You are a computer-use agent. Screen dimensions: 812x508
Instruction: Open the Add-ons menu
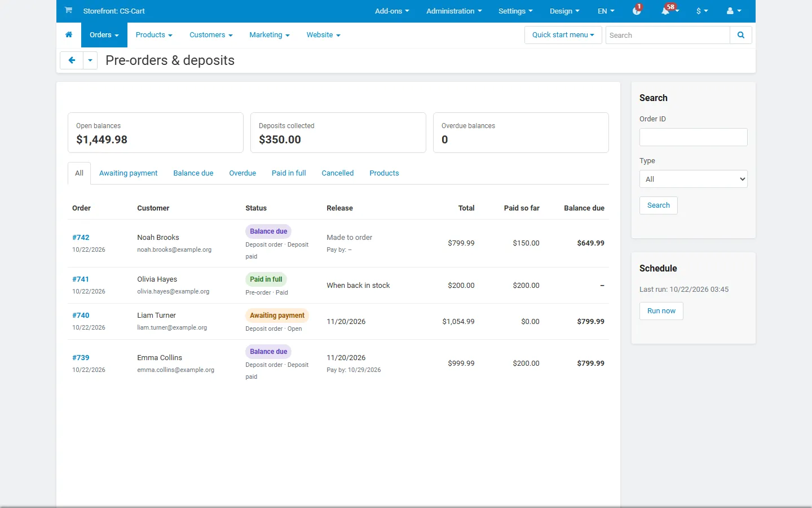pos(392,11)
